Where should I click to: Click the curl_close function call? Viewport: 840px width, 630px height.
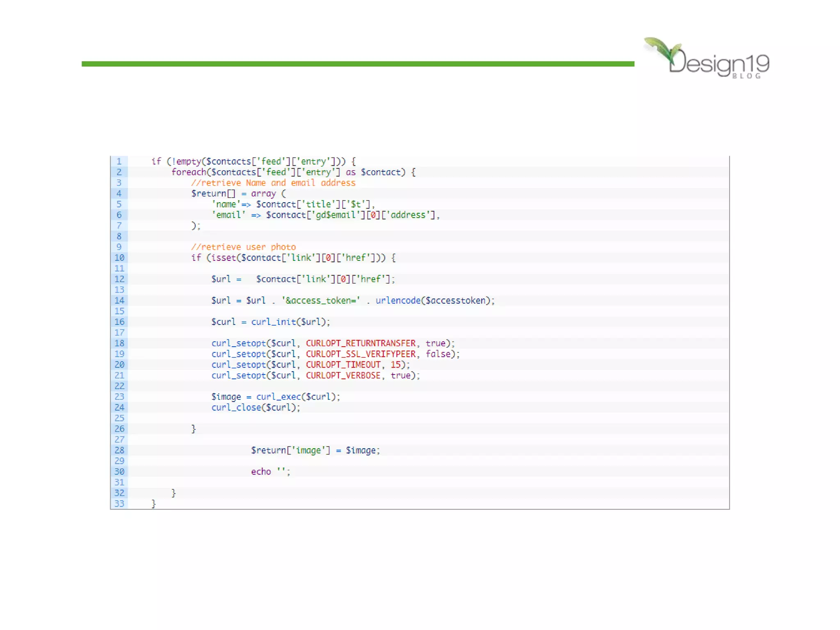coord(236,407)
